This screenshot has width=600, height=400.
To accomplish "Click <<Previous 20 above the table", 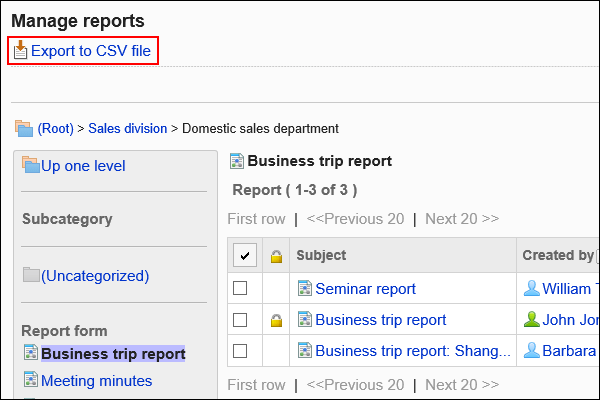I will pos(355,219).
